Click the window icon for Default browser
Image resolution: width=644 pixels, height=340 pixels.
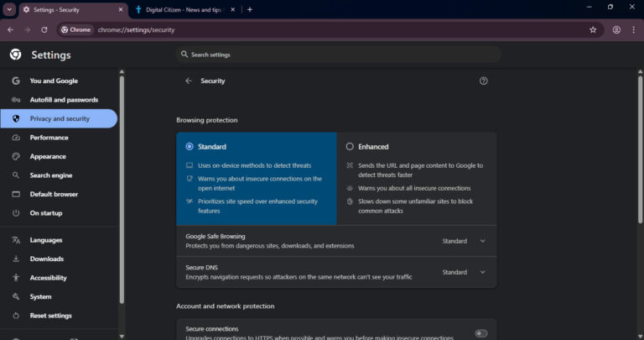tap(16, 194)
